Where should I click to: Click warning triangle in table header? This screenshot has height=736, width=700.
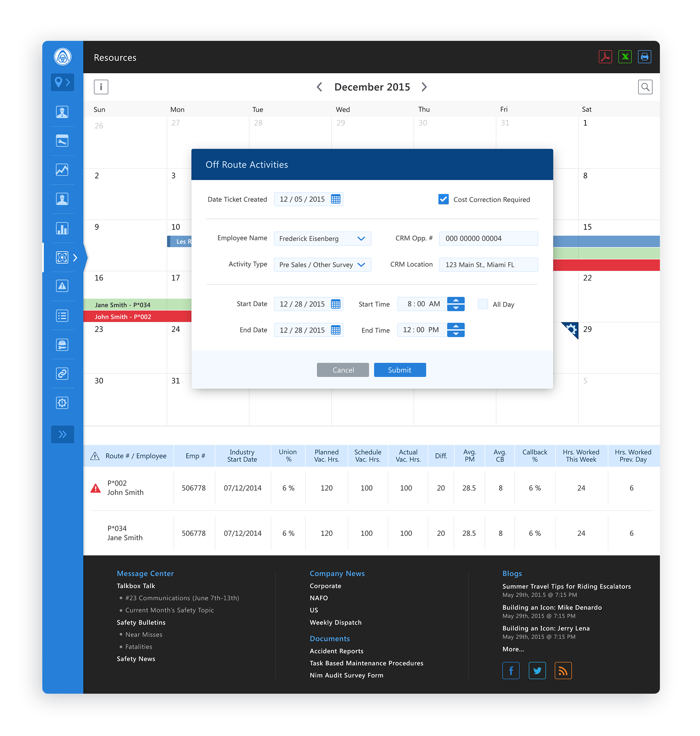click(95, 456)
